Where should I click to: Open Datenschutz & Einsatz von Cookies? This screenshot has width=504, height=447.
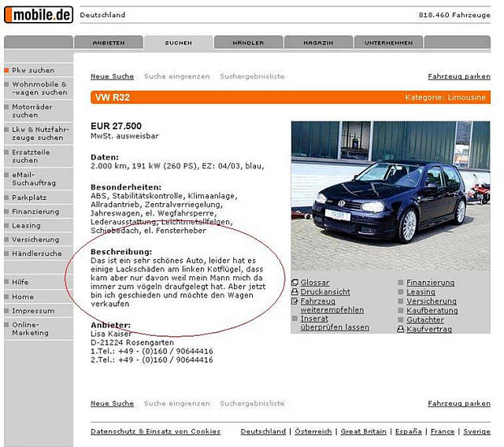coord(155,431)
